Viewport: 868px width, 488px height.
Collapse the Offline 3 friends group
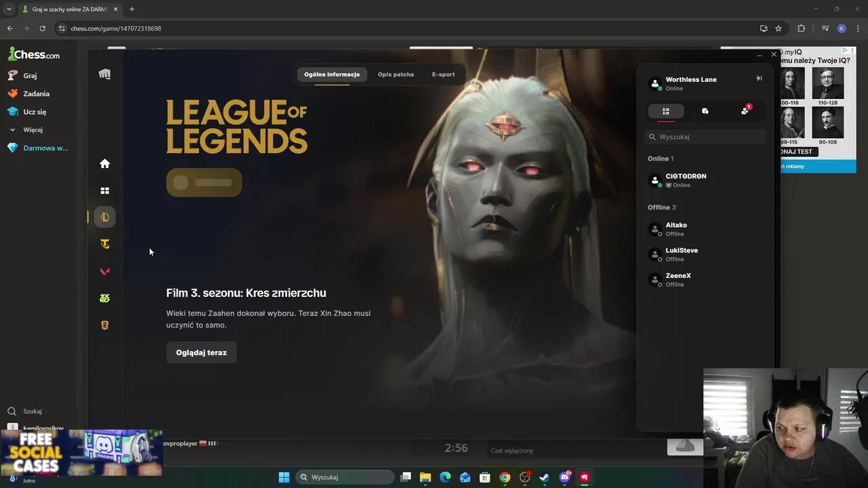(x=662, y=207)
